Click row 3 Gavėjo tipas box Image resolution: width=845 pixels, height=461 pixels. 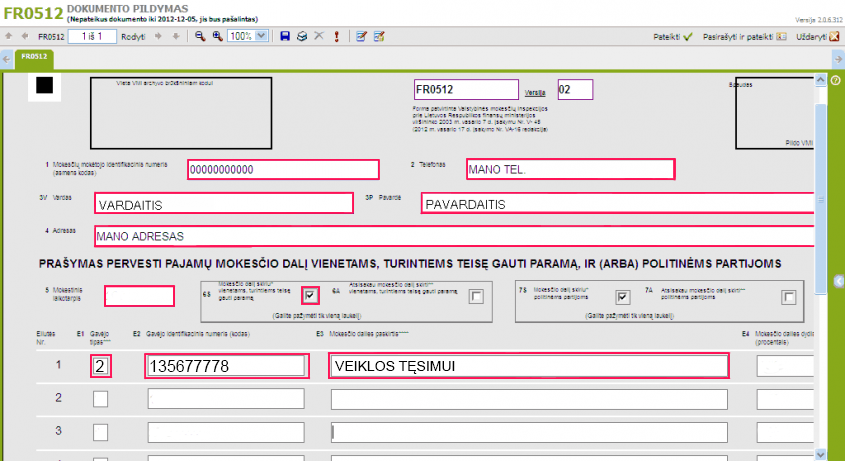100,432
